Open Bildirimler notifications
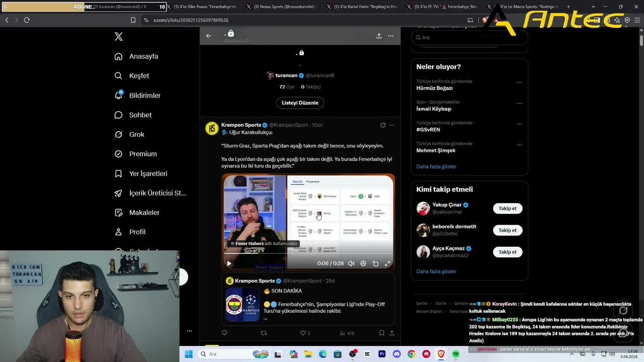 coord(137,96)
